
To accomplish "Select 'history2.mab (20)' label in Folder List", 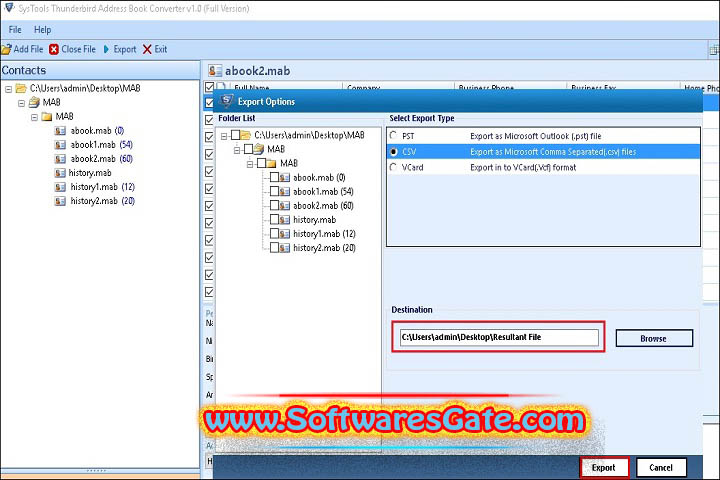I will pos(324,248).
